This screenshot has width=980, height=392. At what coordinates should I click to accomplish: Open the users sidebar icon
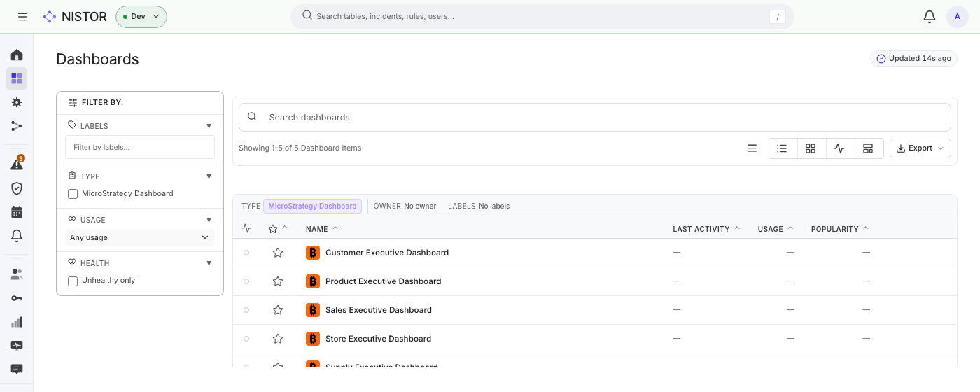coord(17,274)
